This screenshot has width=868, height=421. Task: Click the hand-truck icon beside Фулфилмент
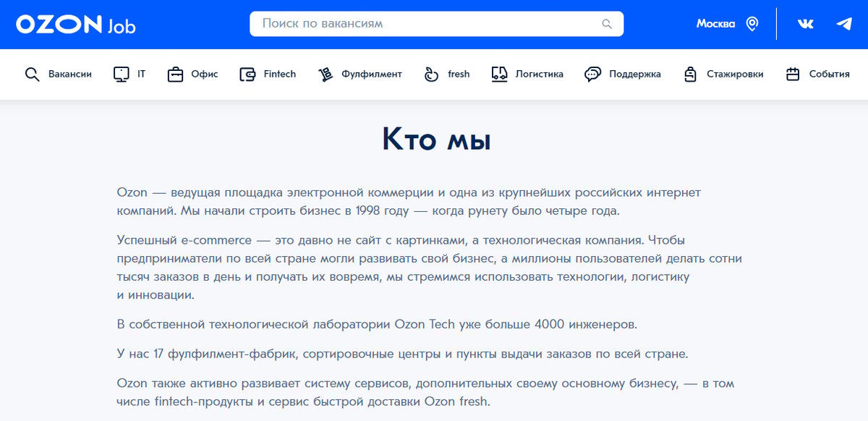coord(325,74)
